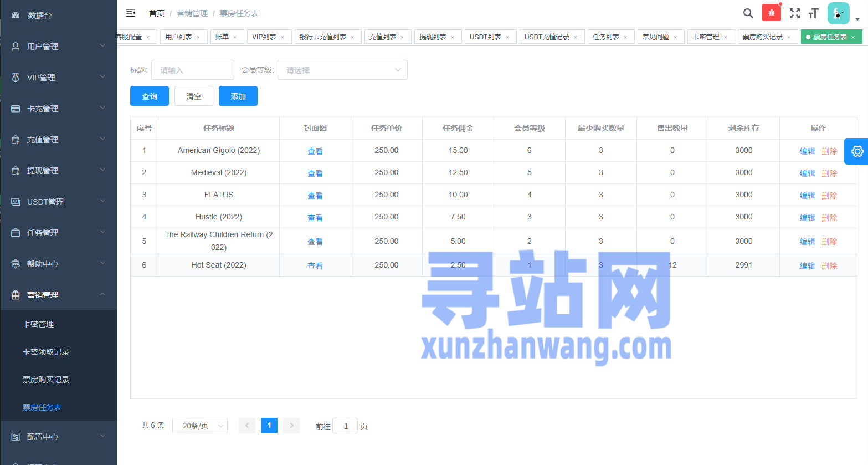Collapse sidebar with the hamburger icon
This screenshot has width=868, height=465.
pyautogui.click(x=131, y=13)
